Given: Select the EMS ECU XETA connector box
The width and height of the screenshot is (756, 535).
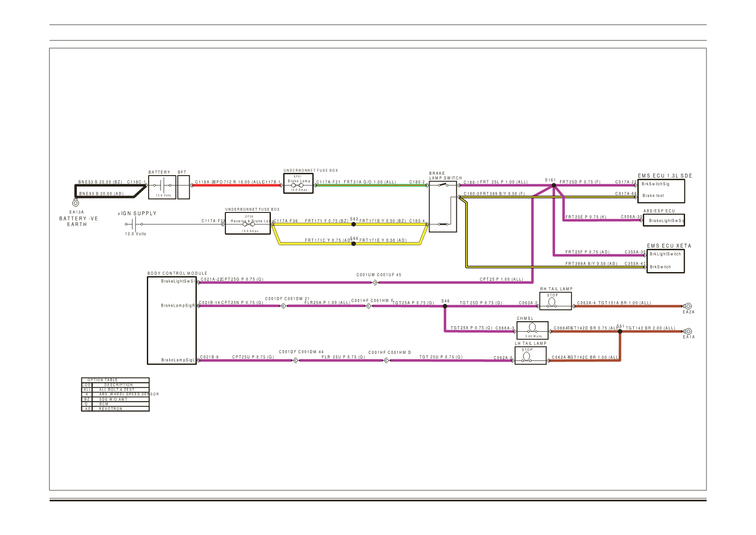Looking at the screenshot, I should tap(666, 261).
